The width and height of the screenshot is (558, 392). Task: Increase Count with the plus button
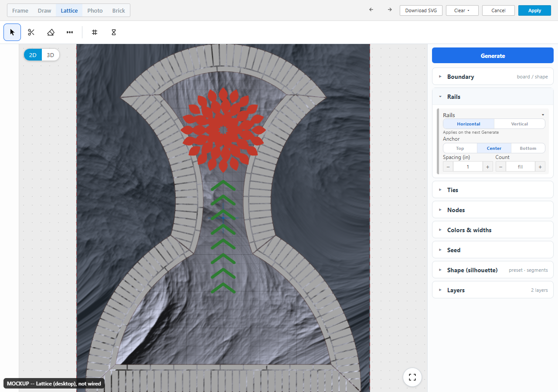tap(540, 166)
